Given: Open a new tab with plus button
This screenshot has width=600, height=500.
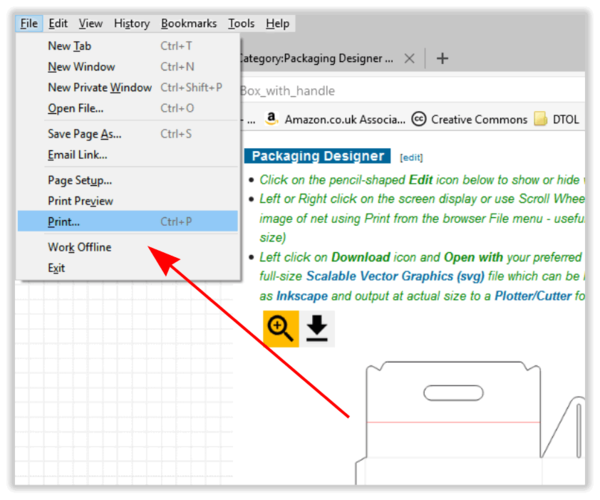Looking at the screenshot, I should [x=442, y=59].
